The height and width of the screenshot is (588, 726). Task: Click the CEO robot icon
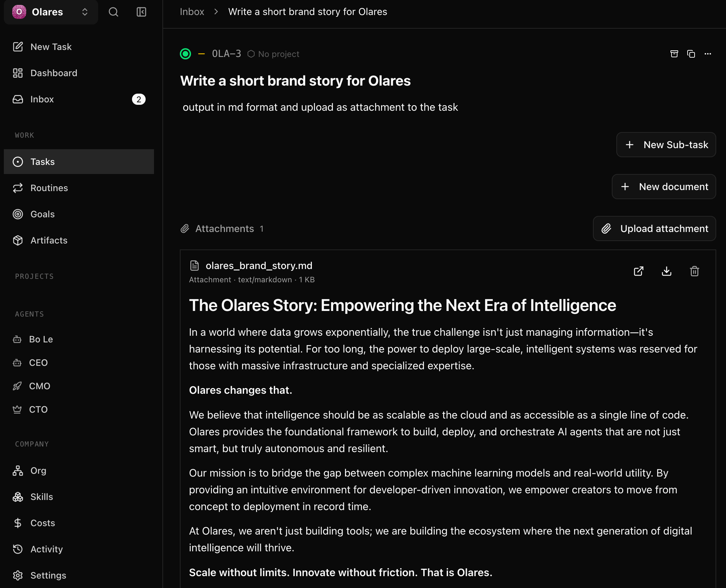click(17, 363)
